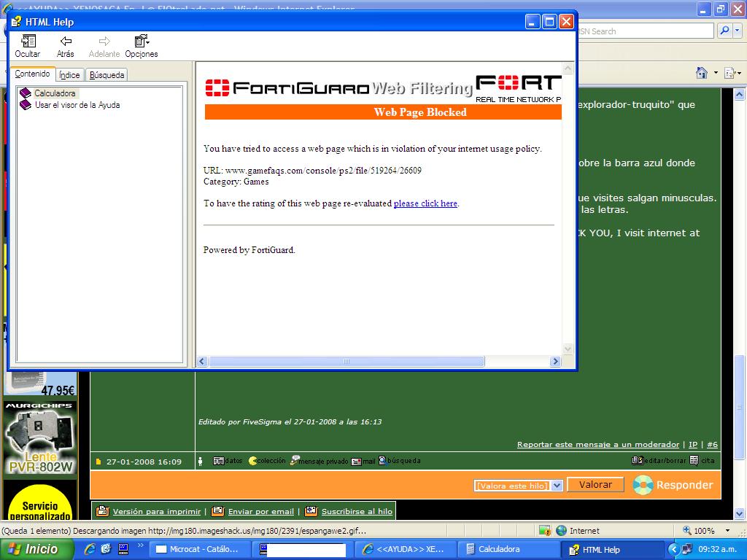The height and width of the screenshot is (560, 747).
Task: Click the cita quote icon
Action: tap(694, 461)
